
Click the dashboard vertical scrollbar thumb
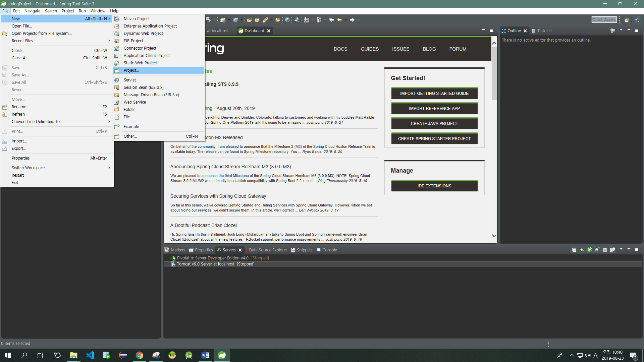click(494, 74)
